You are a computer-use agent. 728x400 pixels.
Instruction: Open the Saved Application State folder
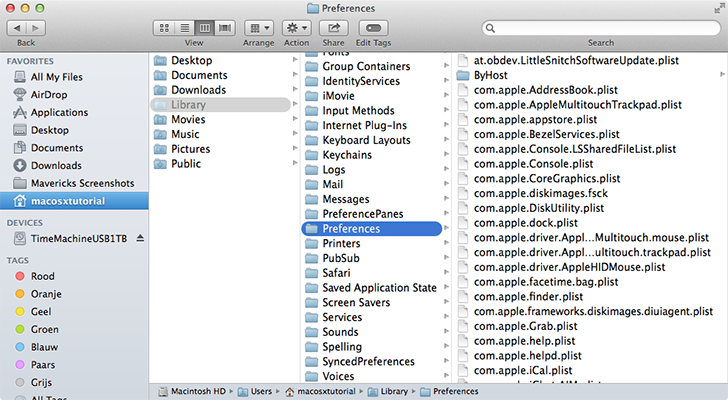coord(377,287)
